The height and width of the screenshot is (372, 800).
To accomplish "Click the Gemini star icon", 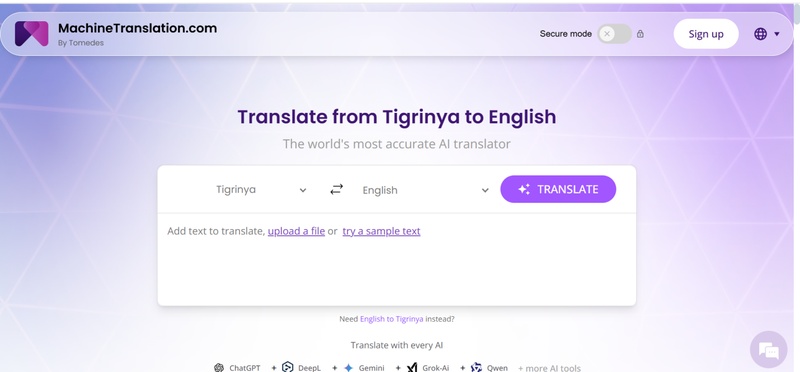I will (x=348, y=367).
